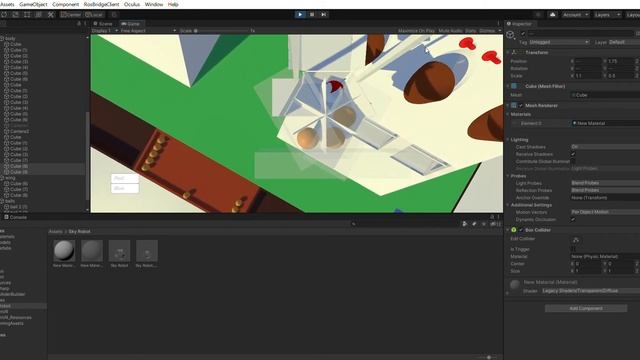Open the Window menu

point(153,4)
